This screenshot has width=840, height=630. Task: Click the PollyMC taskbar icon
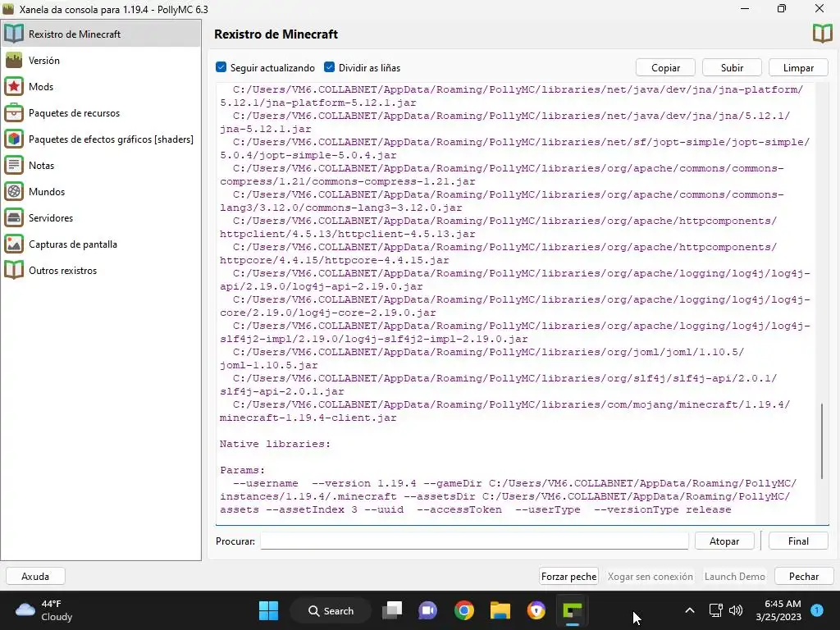pyautogui.click(x=572, y=610)
